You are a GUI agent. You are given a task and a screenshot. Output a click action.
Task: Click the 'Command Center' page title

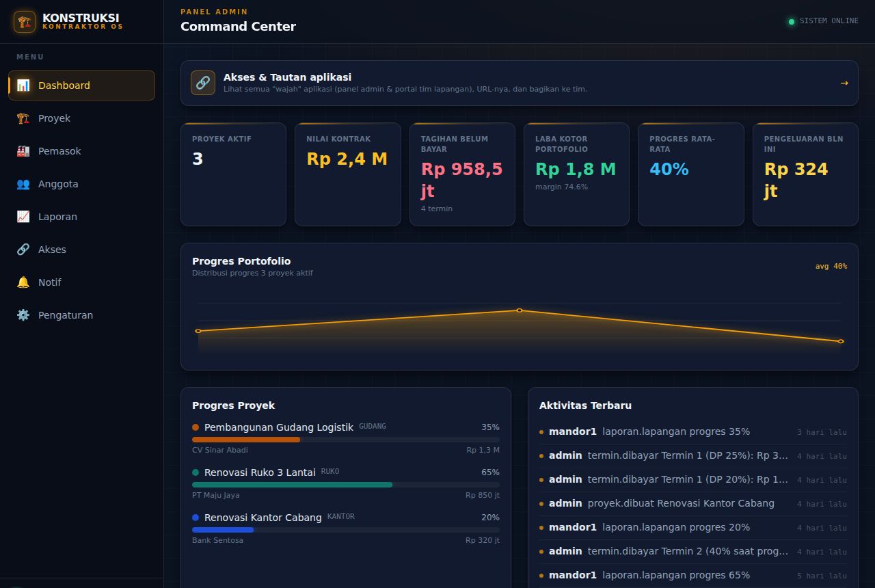tap(238, 27)
